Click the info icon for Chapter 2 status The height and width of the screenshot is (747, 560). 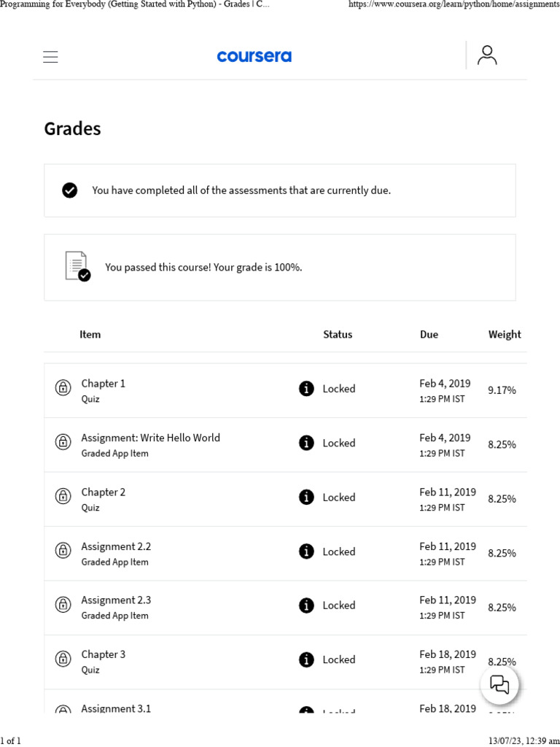[x=307, y=498]
